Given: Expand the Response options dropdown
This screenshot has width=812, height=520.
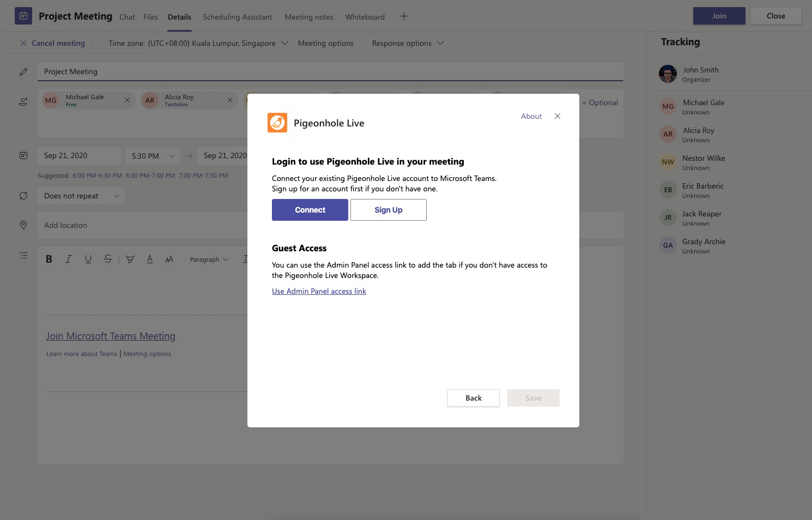Looking at the screenshot, I should point(440,43).
